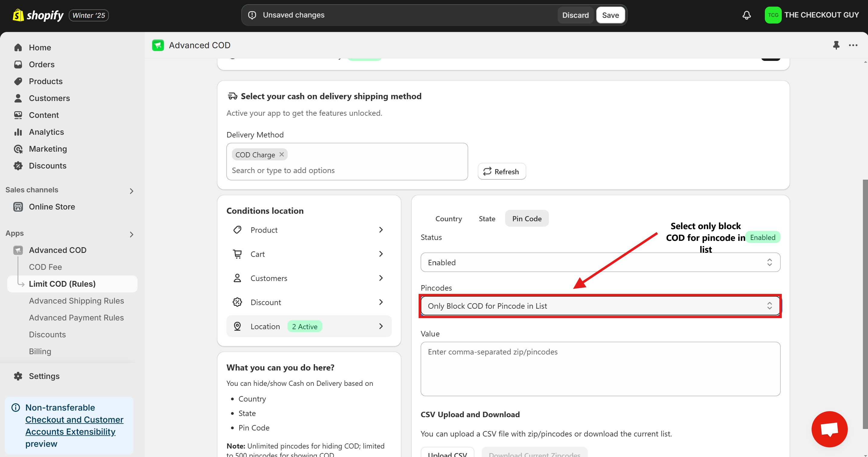868x457 pixels.
Task: Click the page vertical scrollbar
Action: (865, 304)
